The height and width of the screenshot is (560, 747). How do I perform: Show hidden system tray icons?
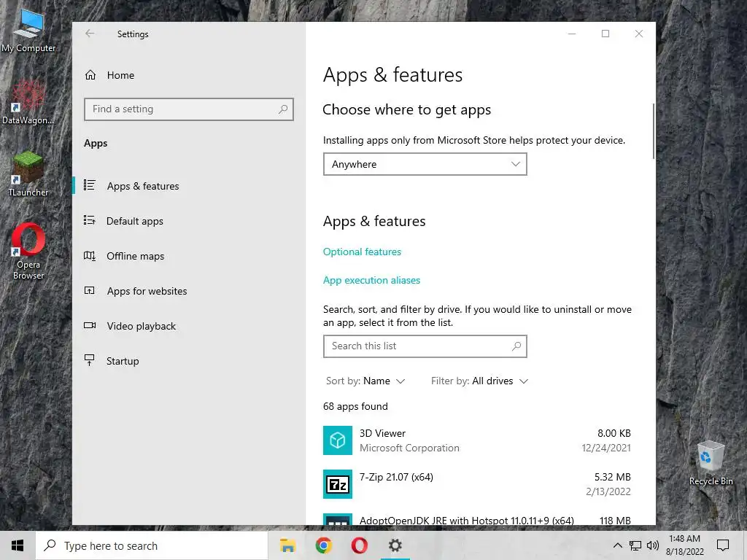617,545
